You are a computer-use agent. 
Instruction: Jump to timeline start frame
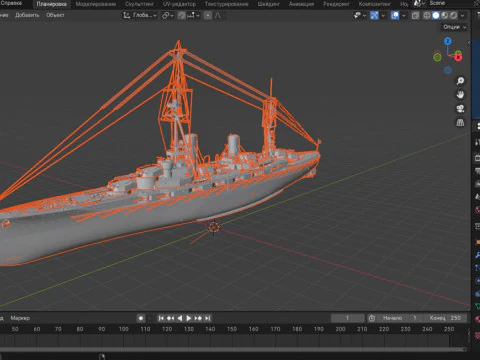[x=161, y=318]
